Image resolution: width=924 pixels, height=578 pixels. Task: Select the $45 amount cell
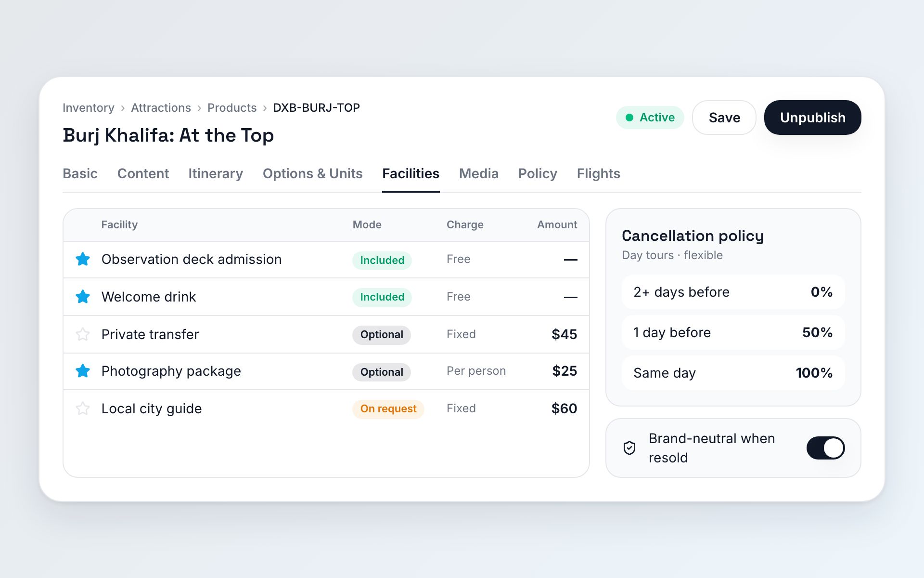564,334
